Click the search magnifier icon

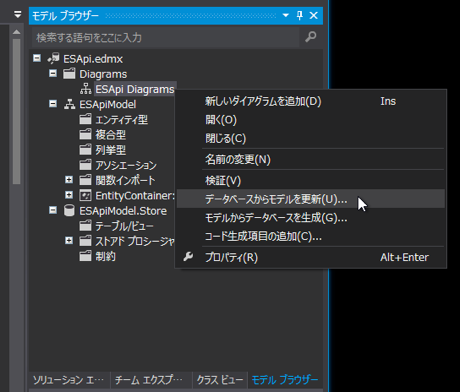tap(310, 37)
